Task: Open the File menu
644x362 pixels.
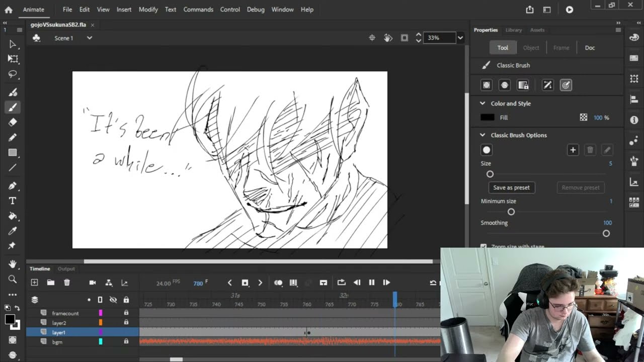Action: [67, 10]
